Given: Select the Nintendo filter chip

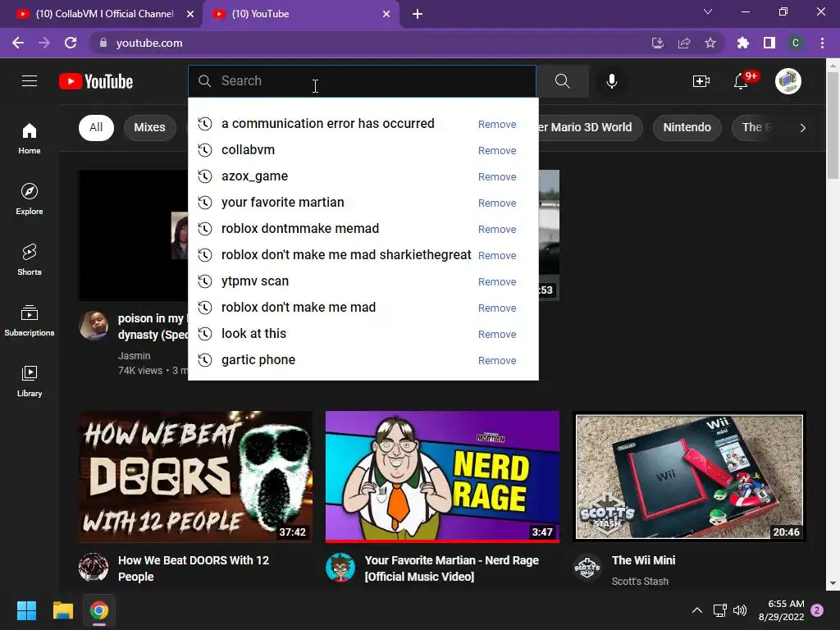Looking at the screenshot, I should click(687, 127).
